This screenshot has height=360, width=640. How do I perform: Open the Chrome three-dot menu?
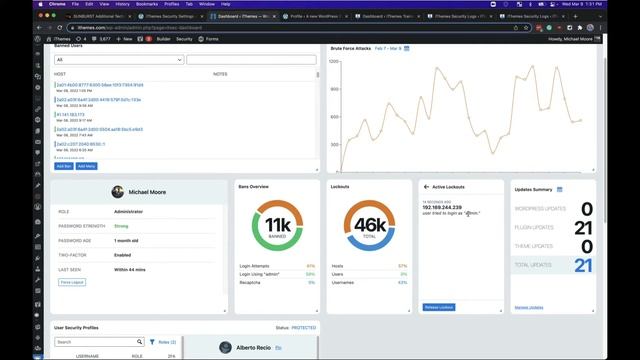tap(600, 28)
